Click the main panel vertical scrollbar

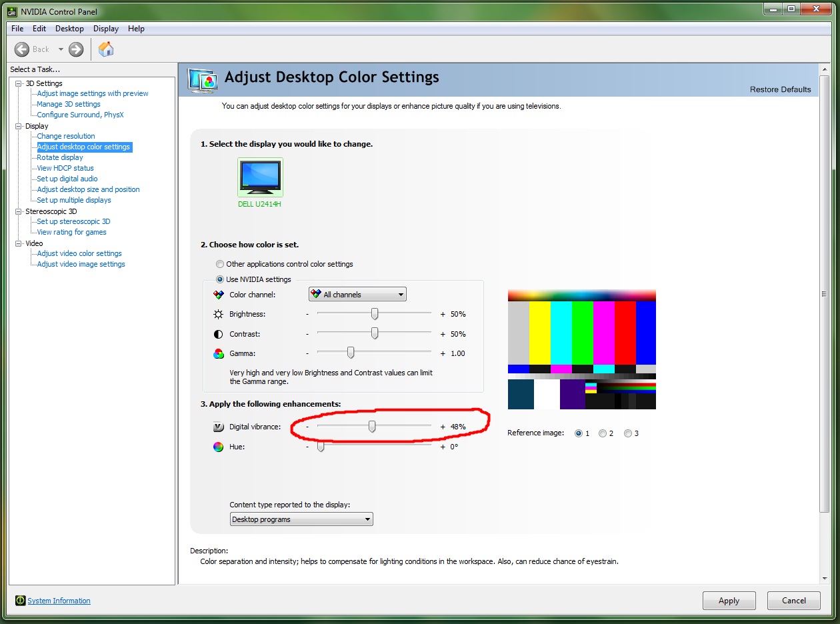click(824, 293)
